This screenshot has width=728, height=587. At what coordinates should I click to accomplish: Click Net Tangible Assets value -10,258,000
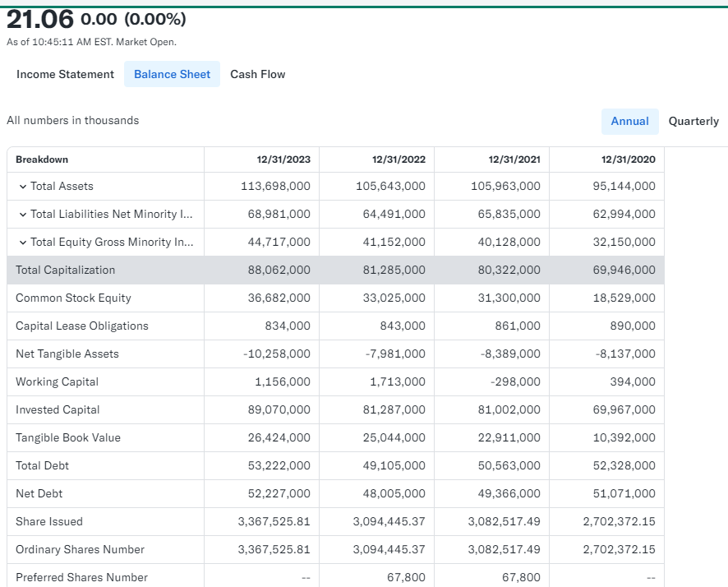277,354
